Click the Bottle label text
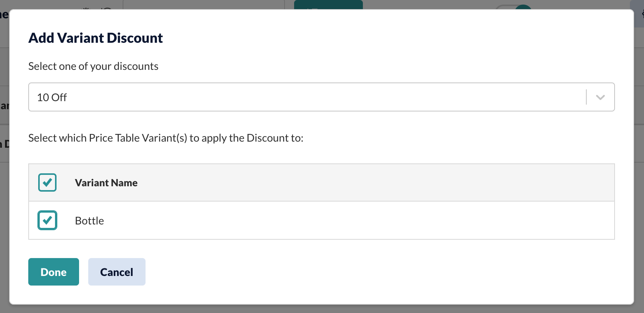The width and height of the screenshot is (644, 313). pyautogui.click(x=89, y=221)
